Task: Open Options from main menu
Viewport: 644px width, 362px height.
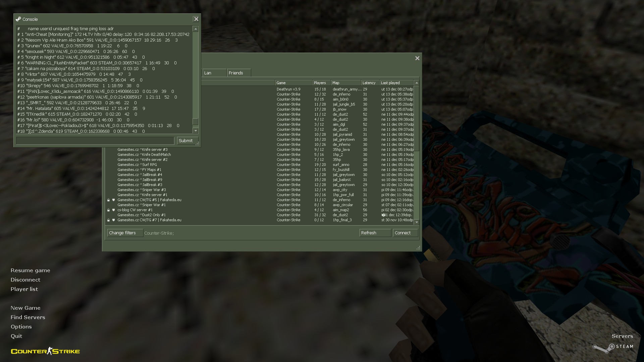Action: 21,327
